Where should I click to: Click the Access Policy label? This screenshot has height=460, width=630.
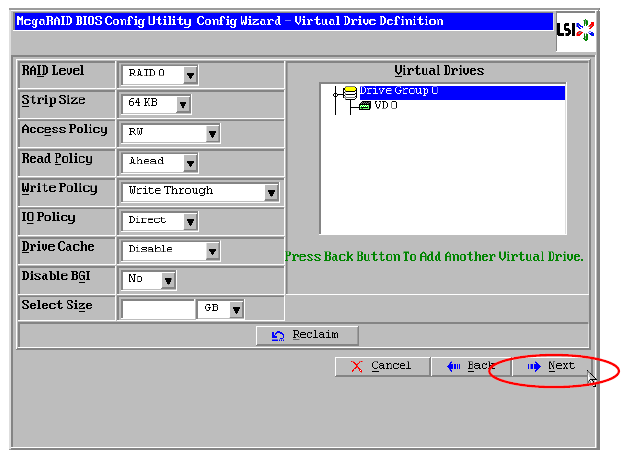click(x=64, y=129)
